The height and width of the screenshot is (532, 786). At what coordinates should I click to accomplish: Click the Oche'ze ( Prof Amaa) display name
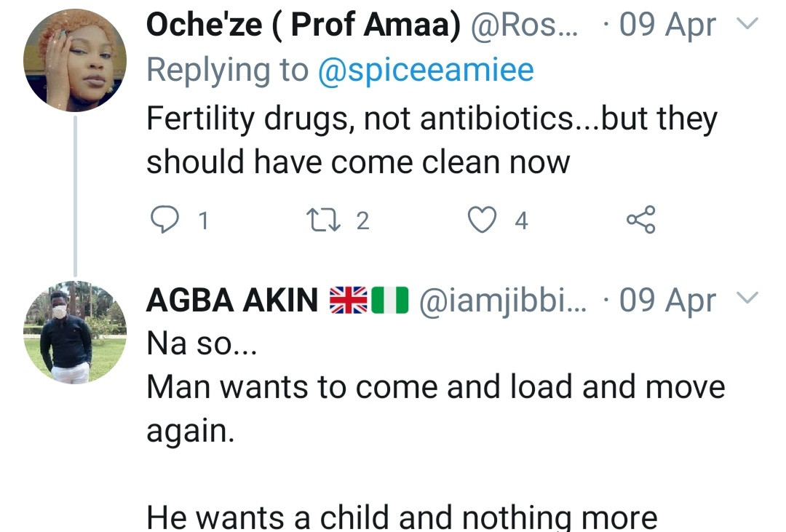pos(303,27)
